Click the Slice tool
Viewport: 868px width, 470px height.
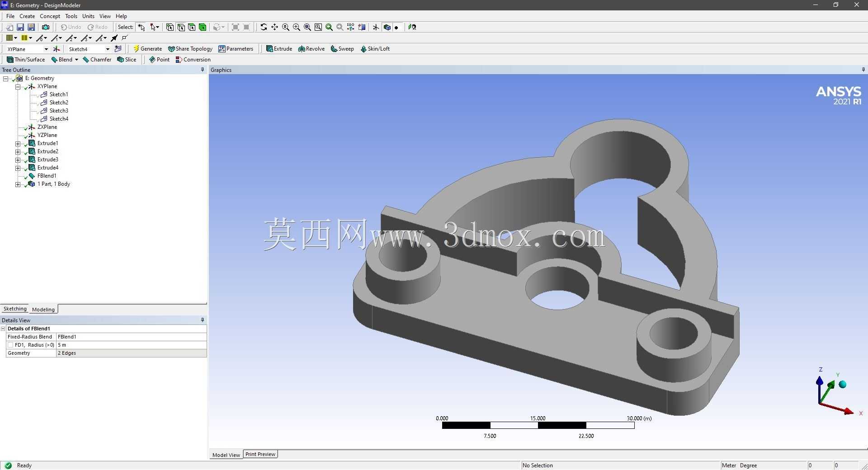coord(127,60)
